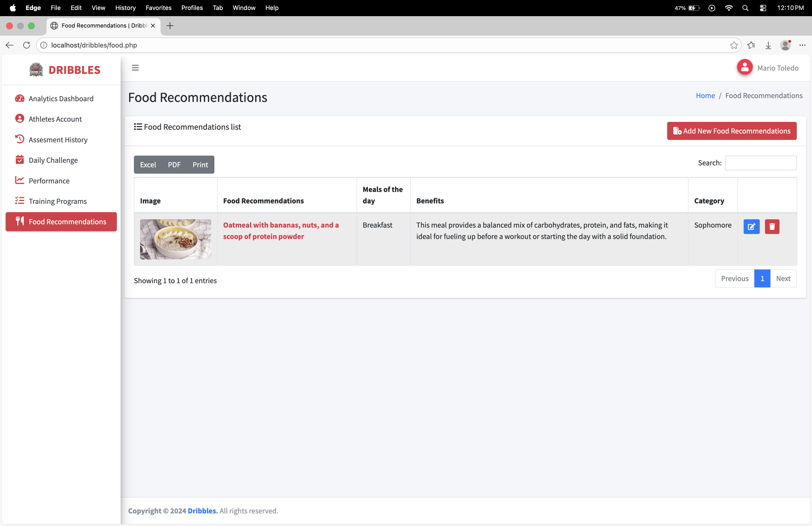The image size is (812, 526).
Task: Export table using Excel button
Action: coord(148,165)
